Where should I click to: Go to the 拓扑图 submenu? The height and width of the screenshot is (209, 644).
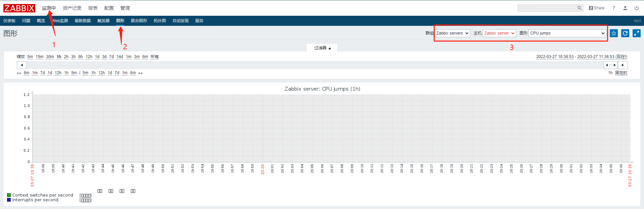coord(160,21)
